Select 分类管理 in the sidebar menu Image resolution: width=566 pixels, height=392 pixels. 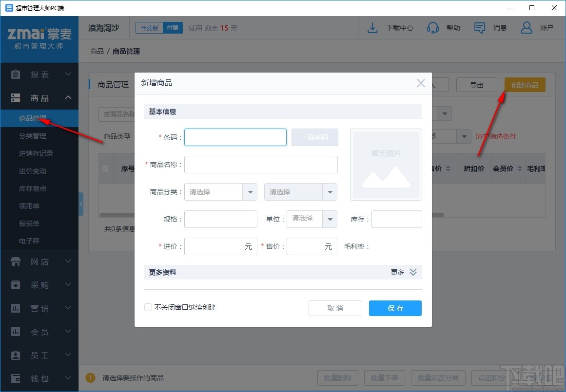(x=32, y=136)
